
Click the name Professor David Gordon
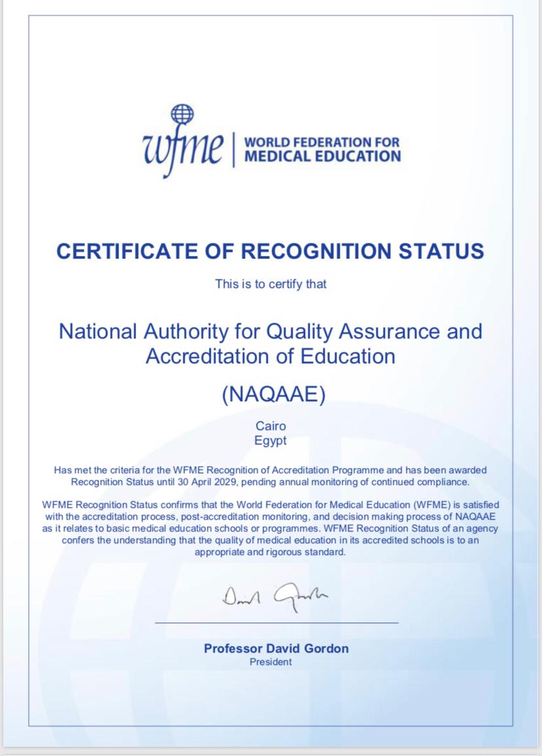[276, 649]
